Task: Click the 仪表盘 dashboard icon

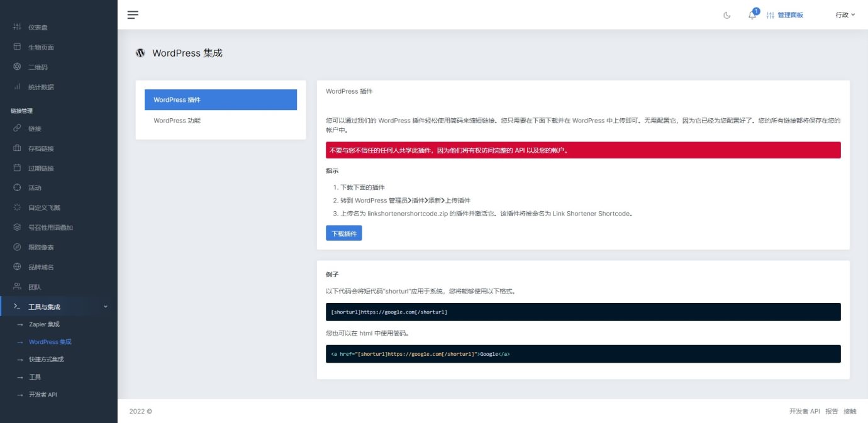Action: click(x=17, y=28)
